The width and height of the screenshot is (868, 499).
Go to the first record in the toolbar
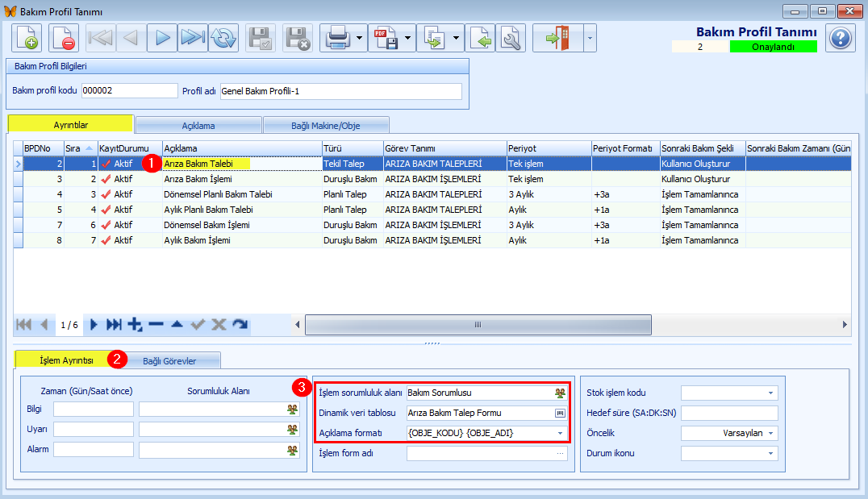click(101, 38)
